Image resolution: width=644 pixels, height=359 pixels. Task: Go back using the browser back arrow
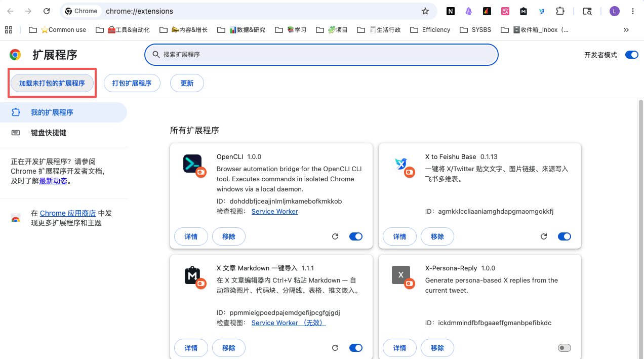pos(10,11)
